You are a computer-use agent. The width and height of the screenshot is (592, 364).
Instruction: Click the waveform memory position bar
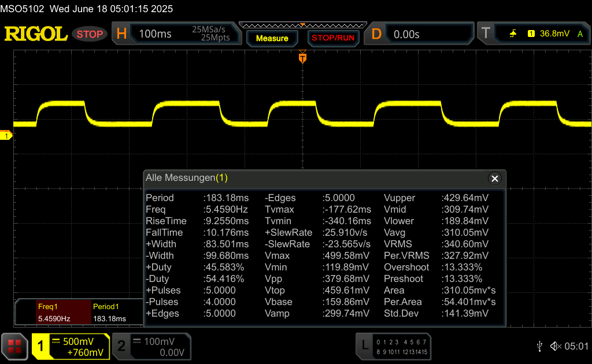pos(303,25)
